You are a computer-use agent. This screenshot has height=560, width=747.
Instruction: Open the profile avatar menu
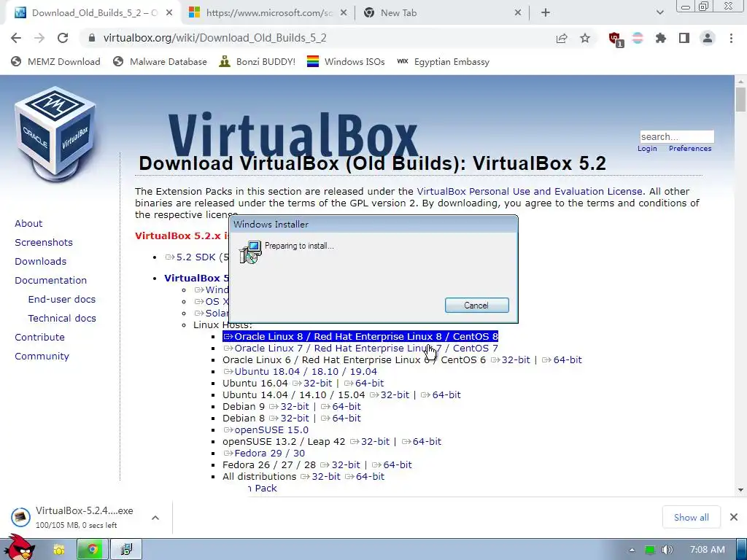point(708,38)
